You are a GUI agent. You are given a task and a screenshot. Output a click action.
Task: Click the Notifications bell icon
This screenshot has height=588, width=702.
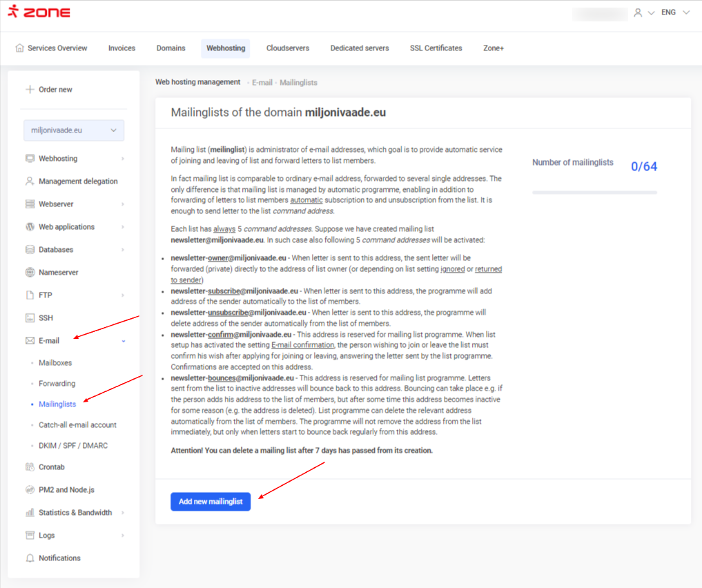(x=30, y=558)
